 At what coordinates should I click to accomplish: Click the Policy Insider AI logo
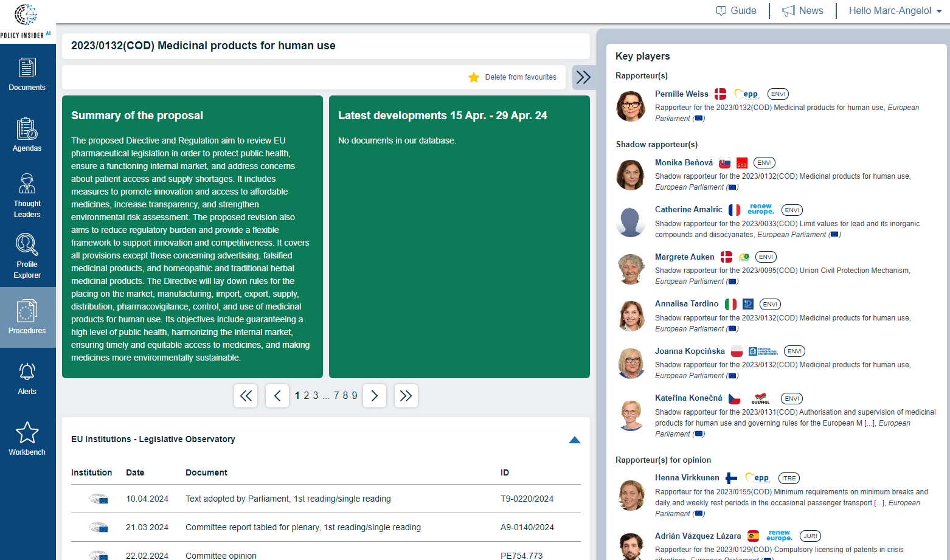pos(24,18)
